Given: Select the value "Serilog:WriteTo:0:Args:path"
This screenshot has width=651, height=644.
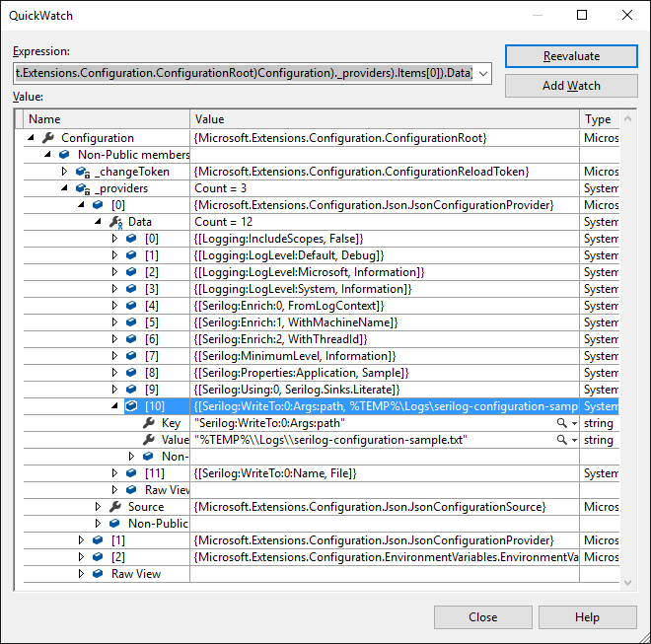Looking at the screenshot, I should coord(269,423).
